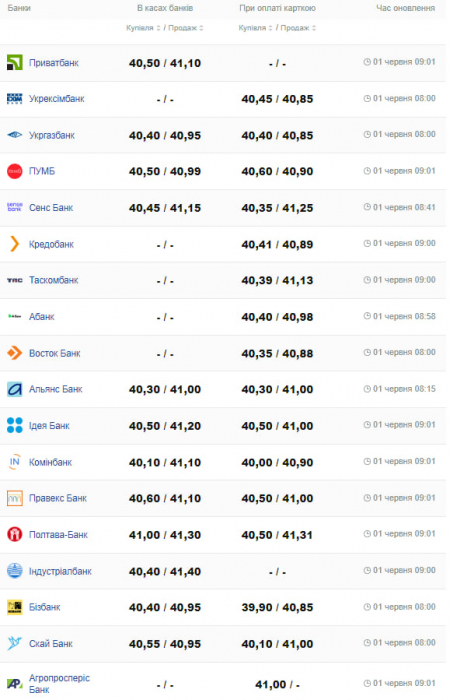Click the Приватбанк green logo icon
450x700 pixels.
14,62
